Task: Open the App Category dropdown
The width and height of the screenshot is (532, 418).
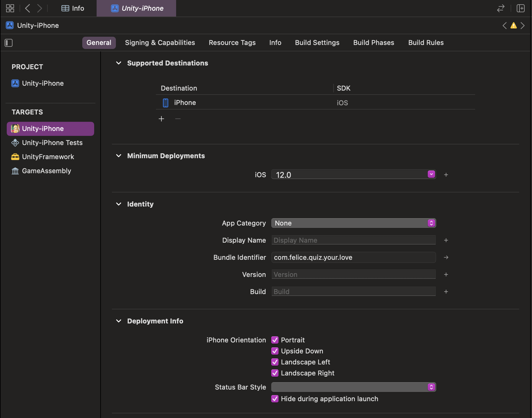Action: [353, 223]
